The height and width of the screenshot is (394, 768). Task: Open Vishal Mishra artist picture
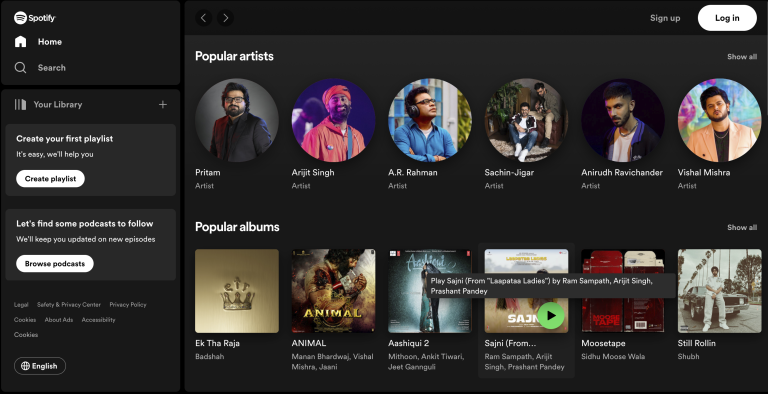(720, 121)
